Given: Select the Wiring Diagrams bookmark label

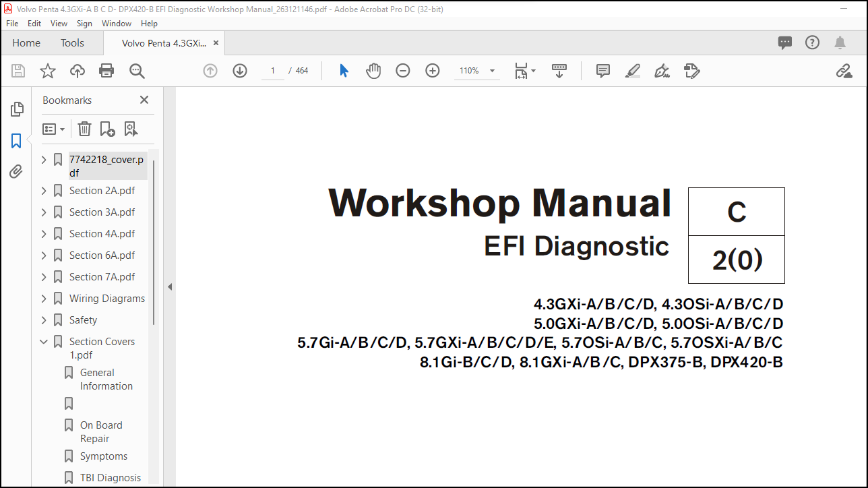Looking at the screenshot, I should [107, 299].
